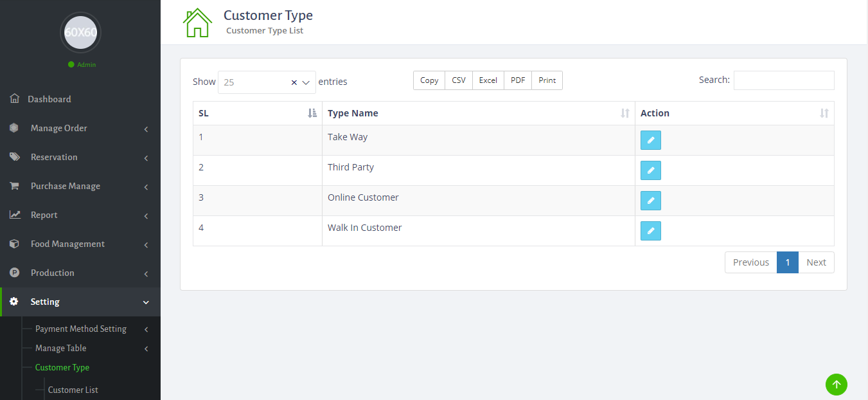Go to the Next page
The width and height of the screenshot is (868, 400).
click(816, 262)
